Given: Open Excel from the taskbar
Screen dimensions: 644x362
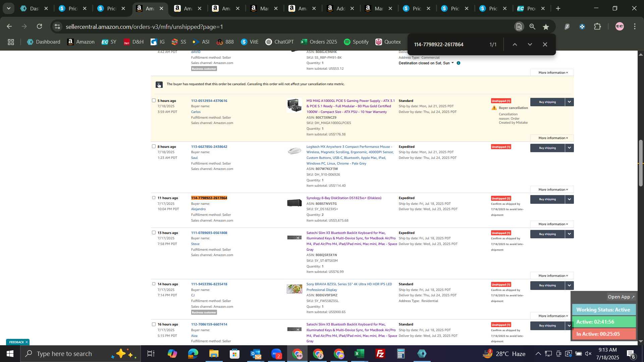Looking at the screenshot, I should coord(360,354).
